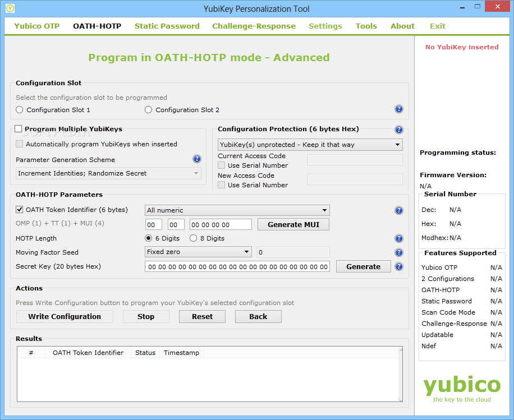The width and height of the screenshot is (514, 420).
Task: Click the New Access Code field
Action: coord(355,179)
